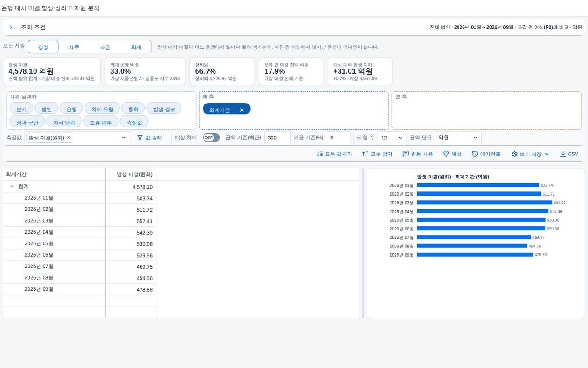Remove 발생 미결(원화) measure tag
Viewport: 588px width, 368px height.
(x=68, y=138)
